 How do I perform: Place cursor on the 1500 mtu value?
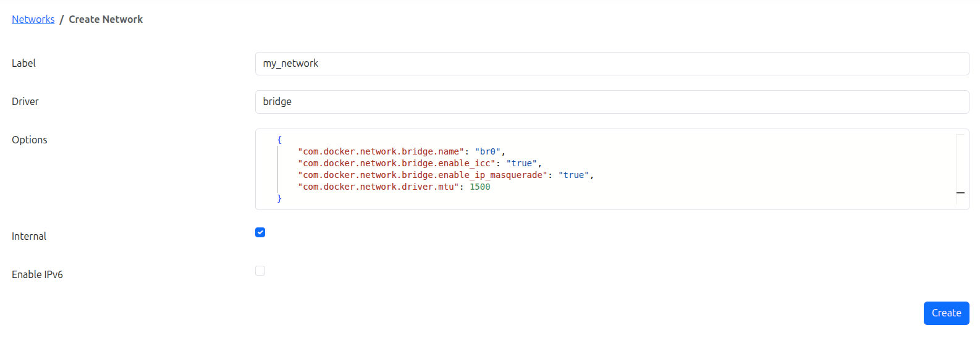click(479, 187)
